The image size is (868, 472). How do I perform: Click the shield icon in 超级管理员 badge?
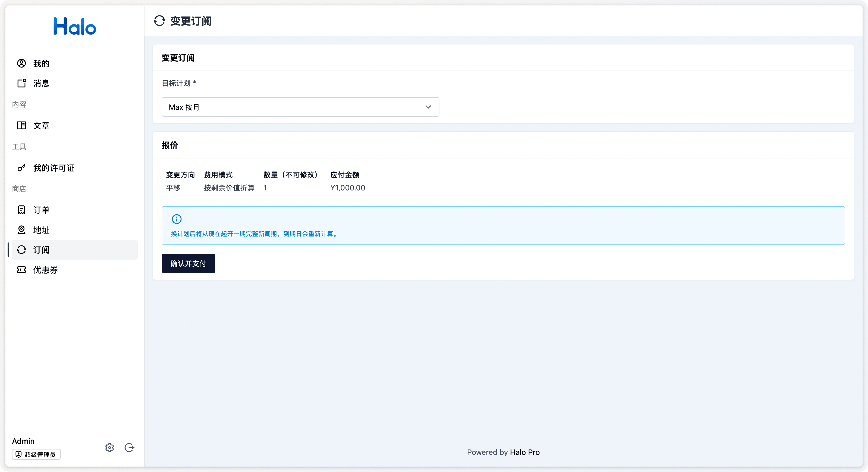point(18,454)
